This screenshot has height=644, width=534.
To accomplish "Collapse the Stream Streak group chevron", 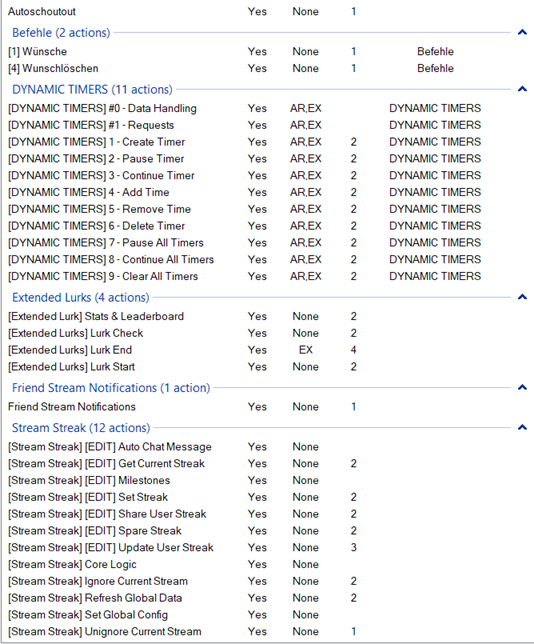I will point(522,427).
